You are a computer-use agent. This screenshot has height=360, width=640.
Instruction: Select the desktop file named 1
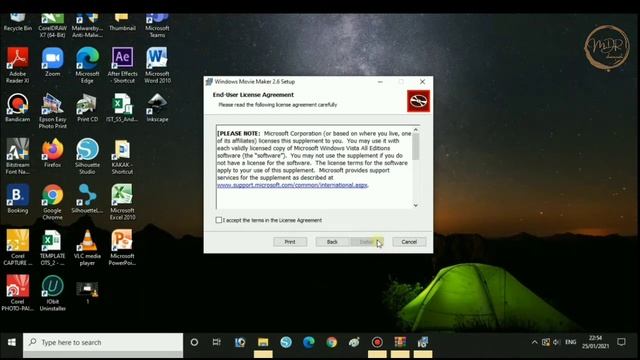point(87,292)
